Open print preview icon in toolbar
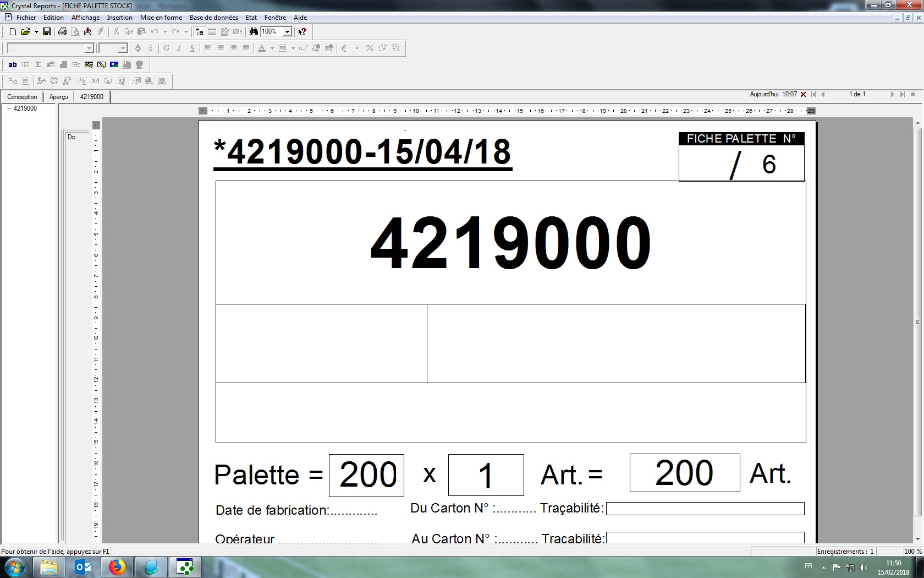Image resolution: width=924 pixels, height=578 pixels. [x=75, y=32]
